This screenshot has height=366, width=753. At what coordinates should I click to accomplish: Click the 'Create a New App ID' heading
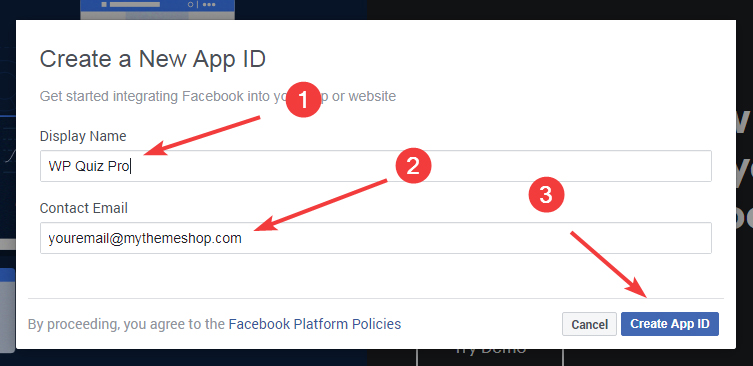(x=153, y=60)
